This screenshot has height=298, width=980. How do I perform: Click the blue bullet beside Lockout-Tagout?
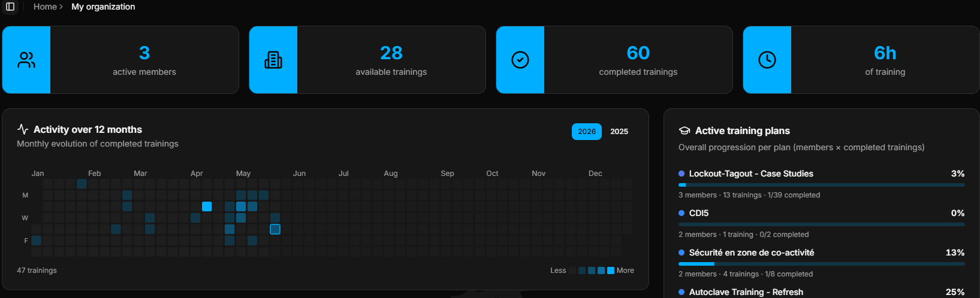(x=682, y=174)
